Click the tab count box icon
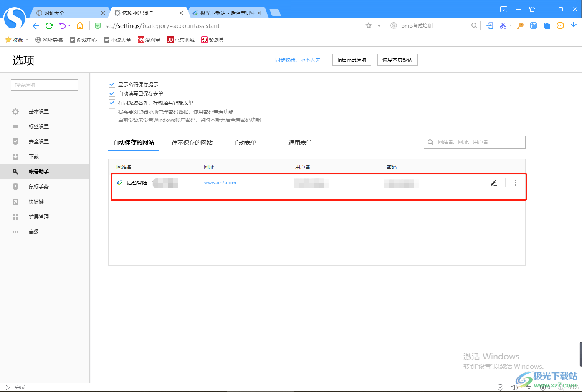This screenshot has width=582, height=392. point(504,9)
